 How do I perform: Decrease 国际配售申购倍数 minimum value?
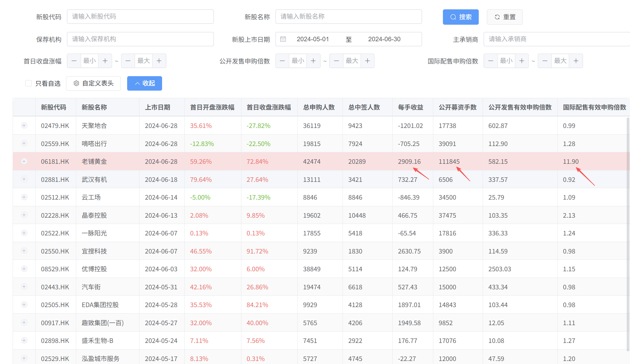[x=491, y=61]
